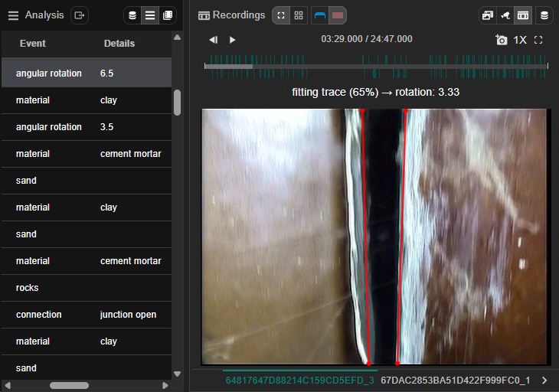Screen dimensions: 559x392
Task: Take a snapshot with camera icon
Action: pyautogui.click(x=502, y=40)
